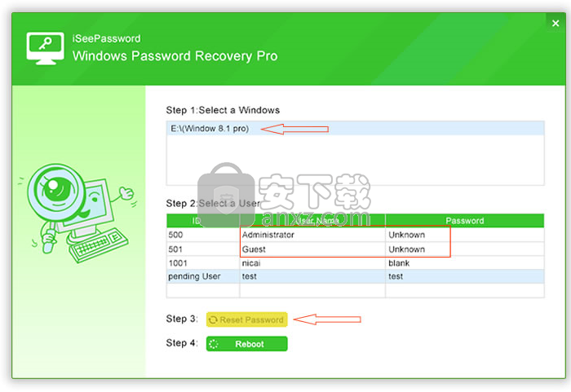Click the test password cell
This screenshot has height=392, width=571.
(465, 276)
